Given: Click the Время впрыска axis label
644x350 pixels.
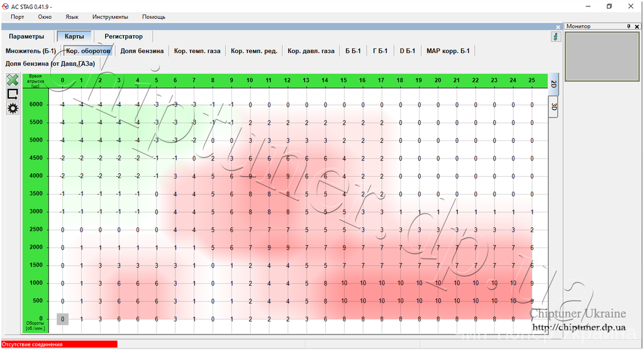Looking at the screenshot, I should click(x=35, y=81).
